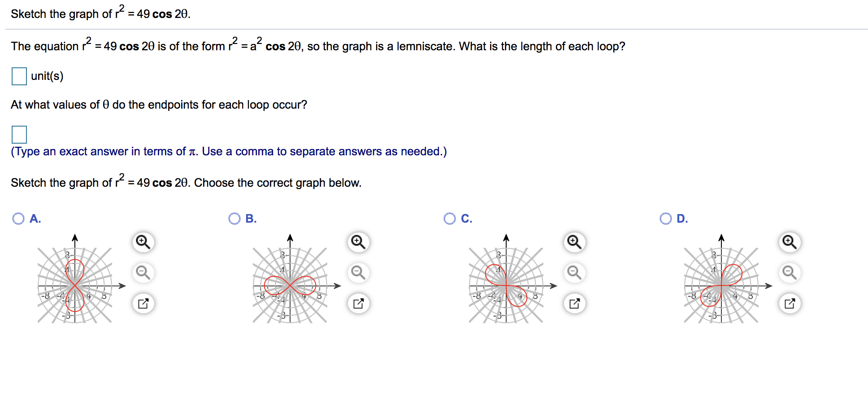The image size is (868, 404).
Task: Click the zoom-out magnifier beside graph C
Action: pos(574,272)
